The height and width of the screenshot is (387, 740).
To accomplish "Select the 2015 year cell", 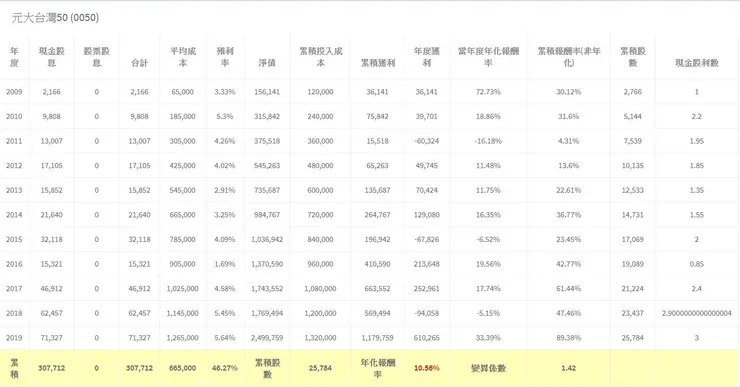I will (14, 239).
